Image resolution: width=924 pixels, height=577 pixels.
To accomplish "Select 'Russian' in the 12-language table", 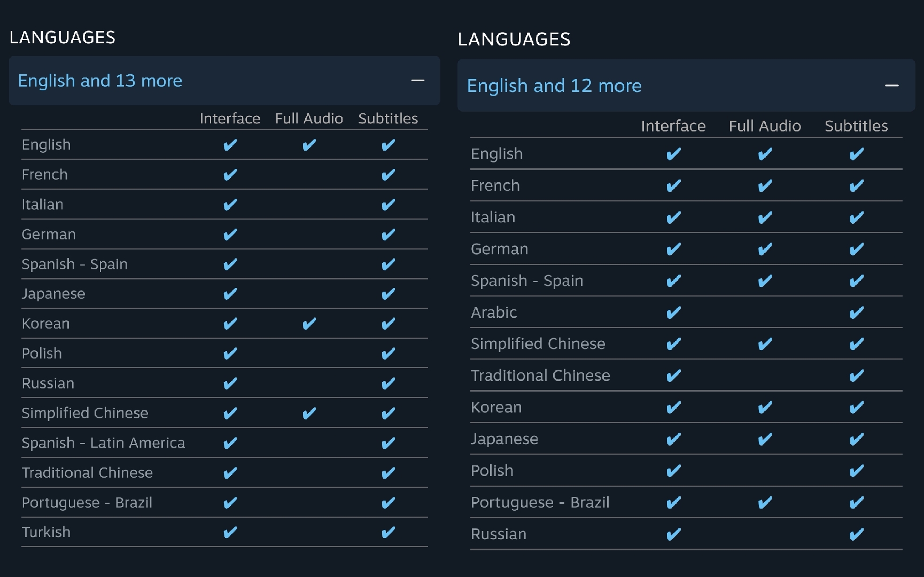I will tap(499, 534).
